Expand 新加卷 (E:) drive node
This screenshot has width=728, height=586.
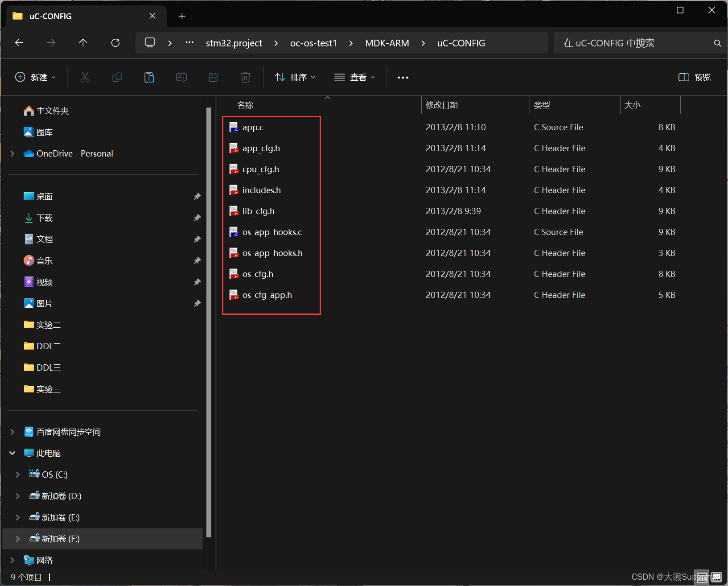(18, 517)
